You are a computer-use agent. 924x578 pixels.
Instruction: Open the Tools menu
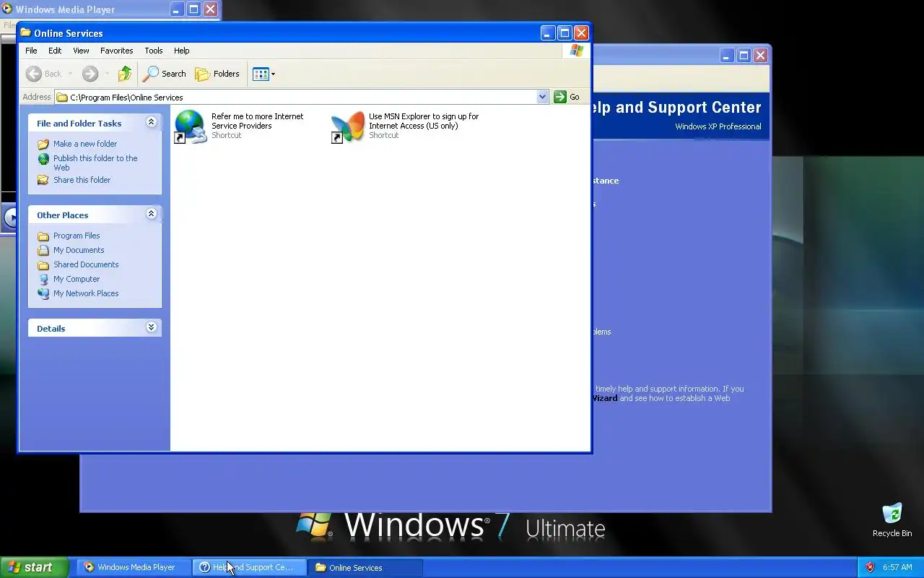pyautogui.click(x=153, y=51)
